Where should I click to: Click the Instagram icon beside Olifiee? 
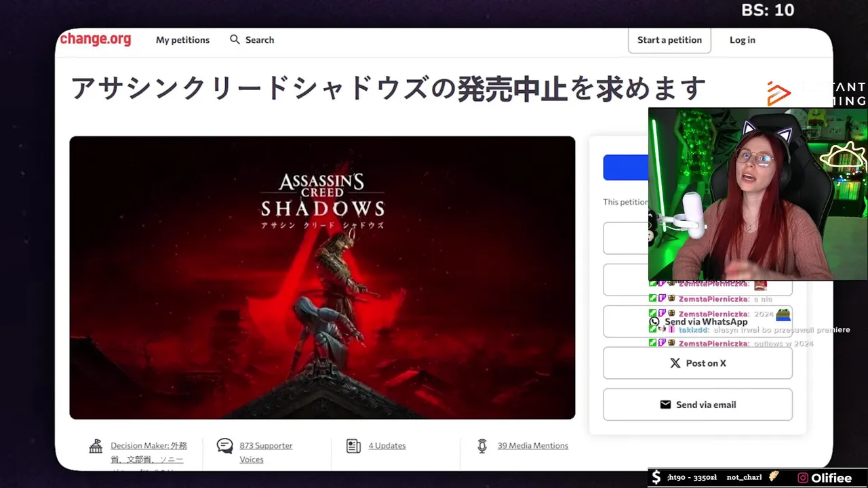(x=803, y=478)
